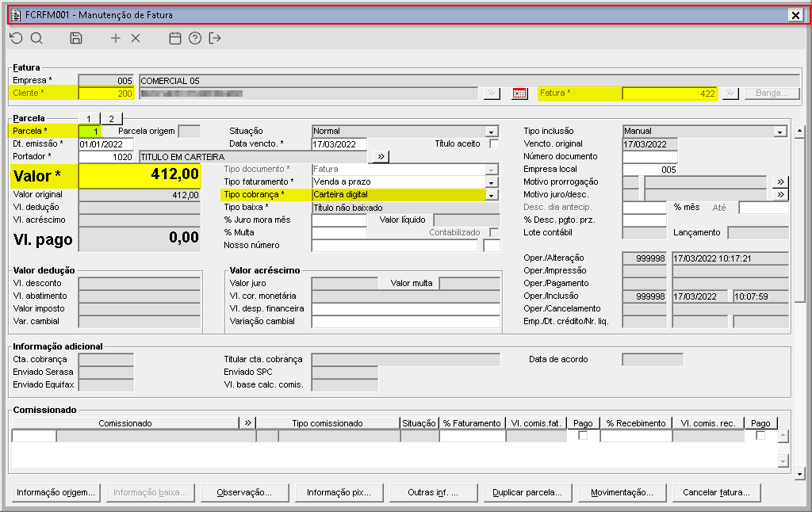Image resolution: width=812 pixels, height=512 pixels.
Task: Click the scroll-up arrow of the Parcela panel
Action: 799,131
